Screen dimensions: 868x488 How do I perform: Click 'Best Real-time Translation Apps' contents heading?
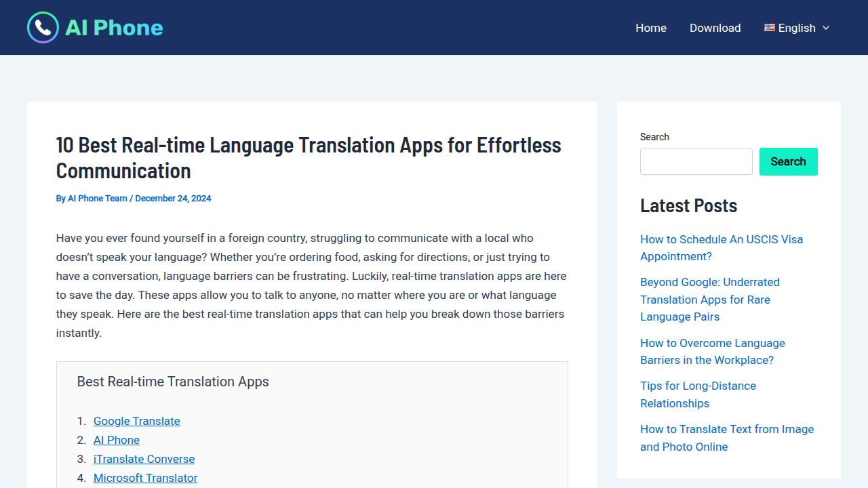click(173, 382)
